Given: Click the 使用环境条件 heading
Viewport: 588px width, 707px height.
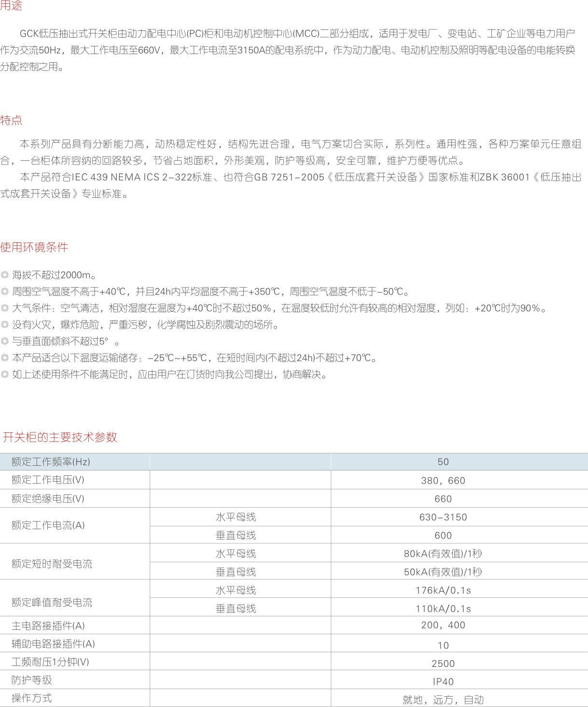Looking at the screenshot, I should pyautogui.click(x=34, y=248).
